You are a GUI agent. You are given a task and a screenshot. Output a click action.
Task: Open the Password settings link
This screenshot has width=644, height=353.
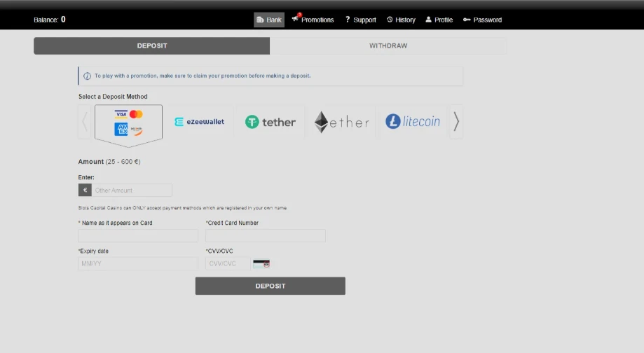pos(482,20)
